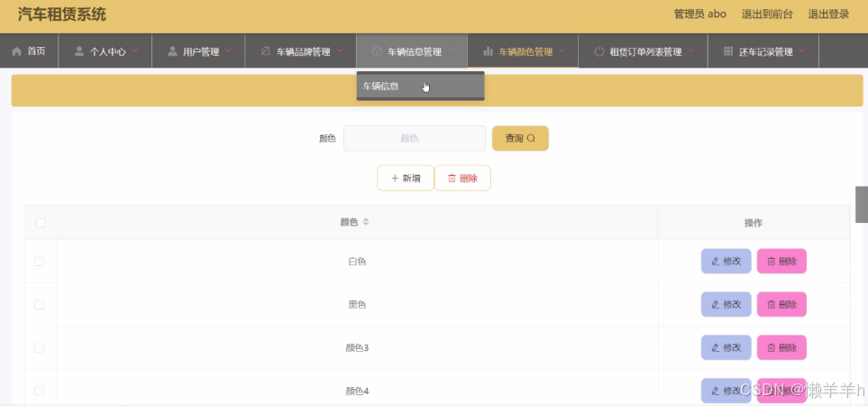
Task: Click 删除 button in the 黑色 row
Action: pos(781,305)
